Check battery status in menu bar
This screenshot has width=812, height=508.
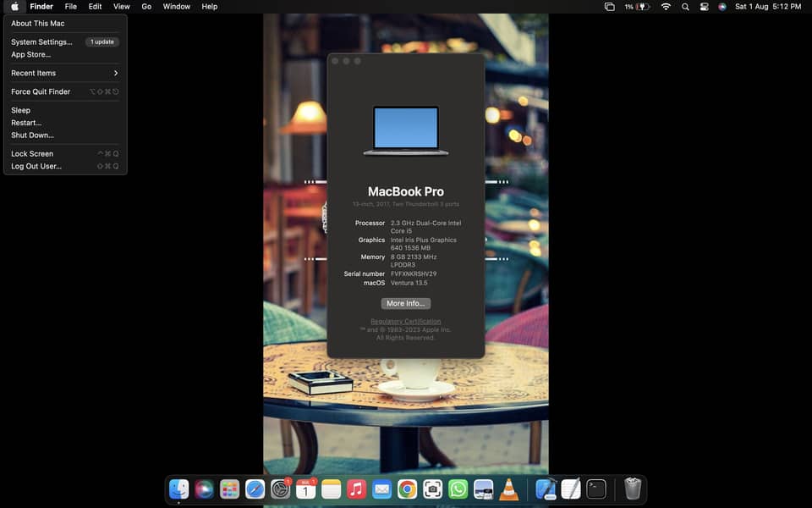click(637, 7)
